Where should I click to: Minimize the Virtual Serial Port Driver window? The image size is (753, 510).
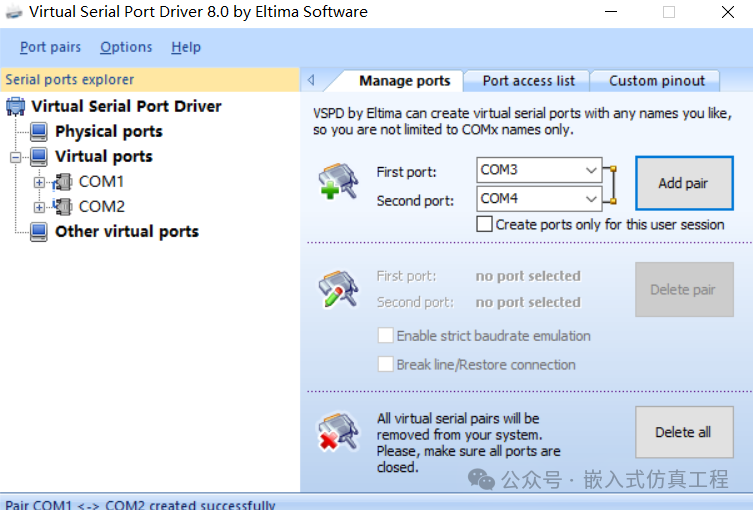click(611, 12)
